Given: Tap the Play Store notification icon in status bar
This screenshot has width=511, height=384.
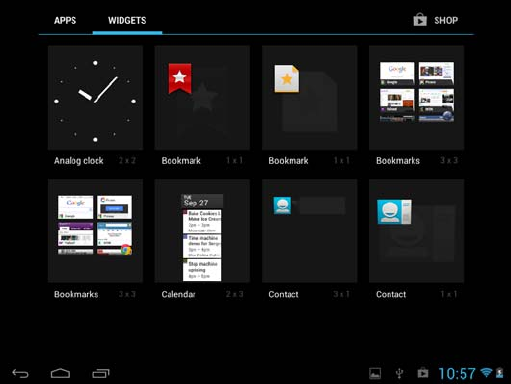Looking at the screenshot, I should (423, 373).
